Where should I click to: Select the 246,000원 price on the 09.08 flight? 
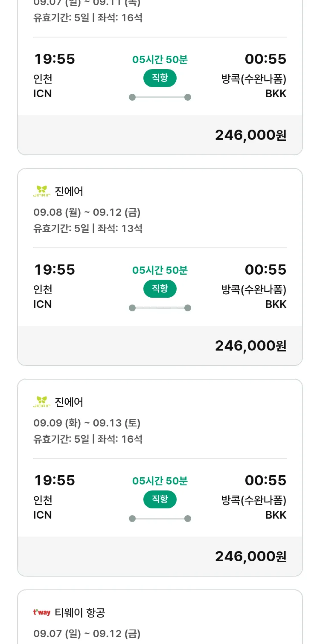pos(250,345)
